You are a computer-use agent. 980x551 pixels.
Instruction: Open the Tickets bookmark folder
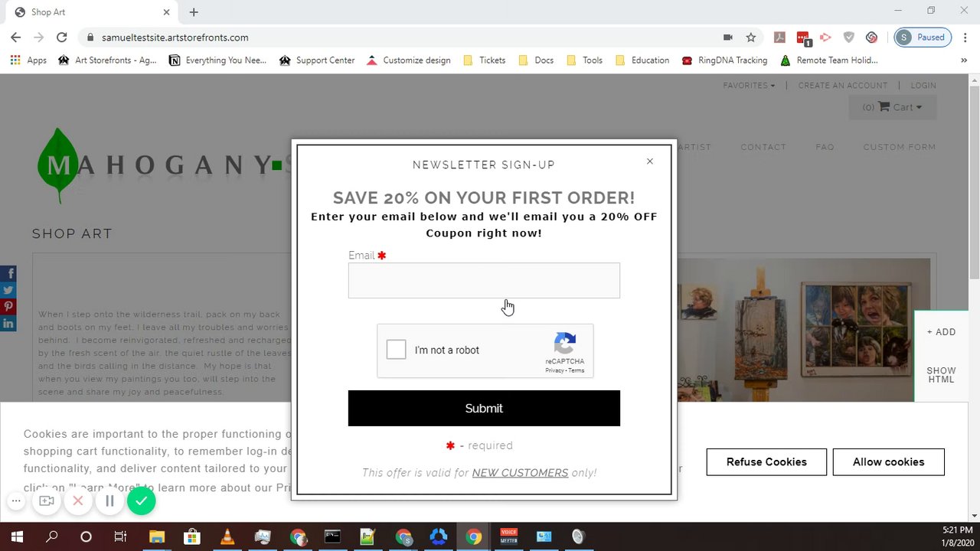(485, 60)
